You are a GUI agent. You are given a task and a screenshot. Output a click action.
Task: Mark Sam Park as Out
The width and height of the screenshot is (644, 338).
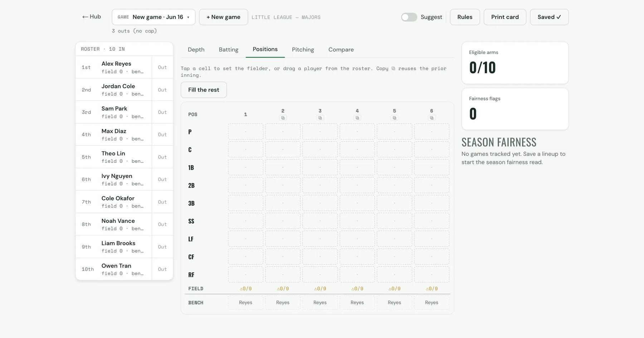[x=162, y=112]
